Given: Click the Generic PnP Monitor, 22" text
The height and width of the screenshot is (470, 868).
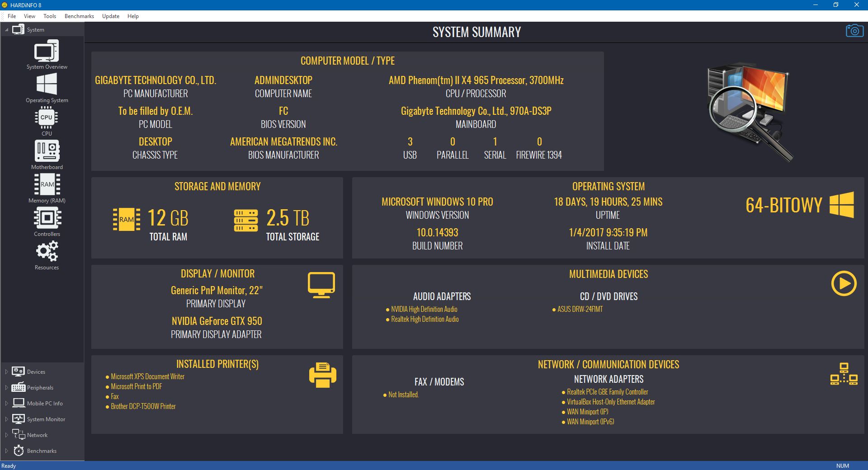Looking at the screenshot, I should click(x=217, y=291).
